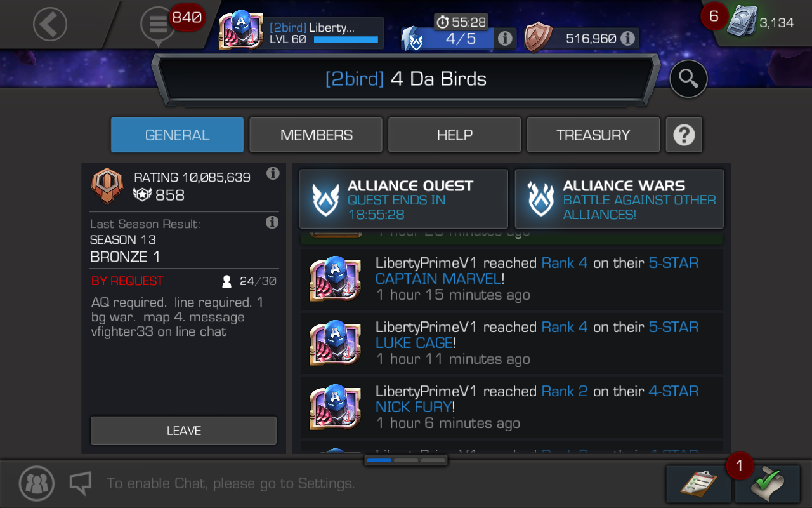Open the HELP tab
Viewport: 812px width, 508px height.
pos(455,135)
